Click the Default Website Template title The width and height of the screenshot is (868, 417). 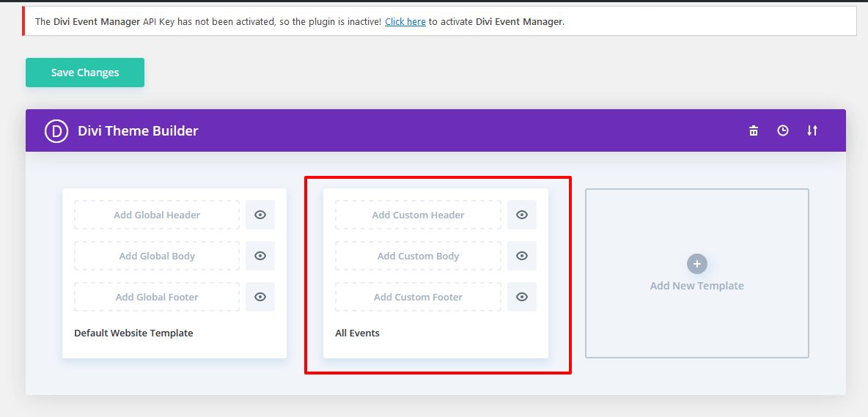coord(133,333)
